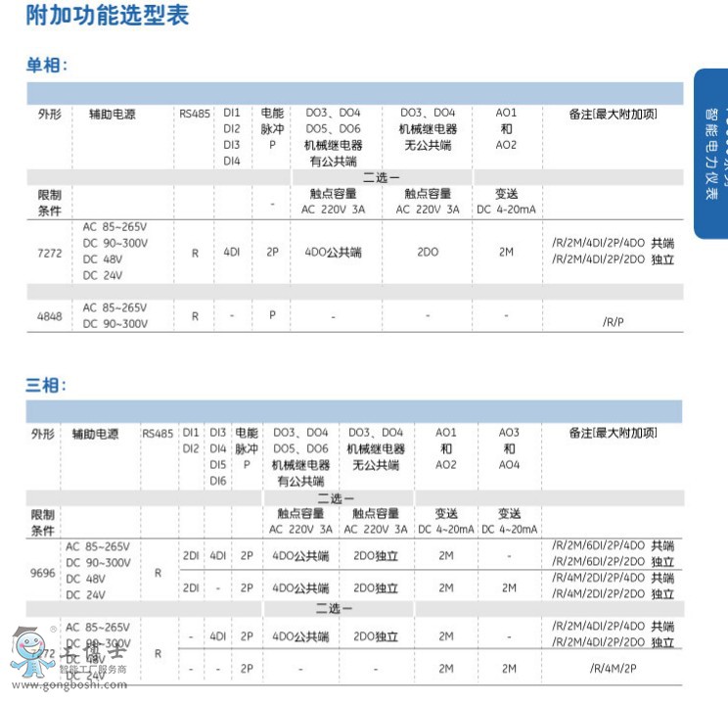The image size is (728, 704).
Task: Click the 7272 model row cell
Action: (x=49, y=252)
